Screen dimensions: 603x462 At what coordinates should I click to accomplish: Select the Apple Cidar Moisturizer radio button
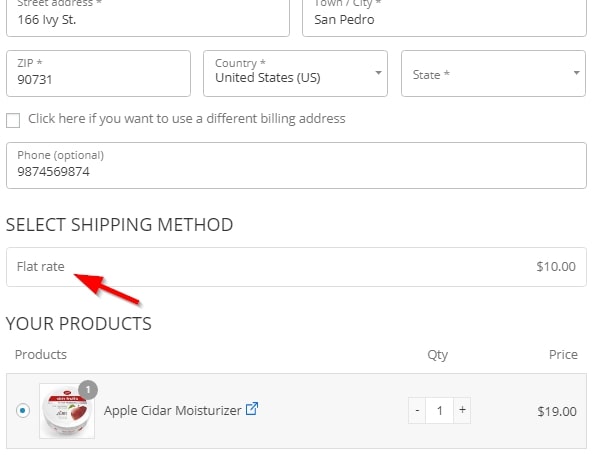pyautogui.click(x=23, y=410)
